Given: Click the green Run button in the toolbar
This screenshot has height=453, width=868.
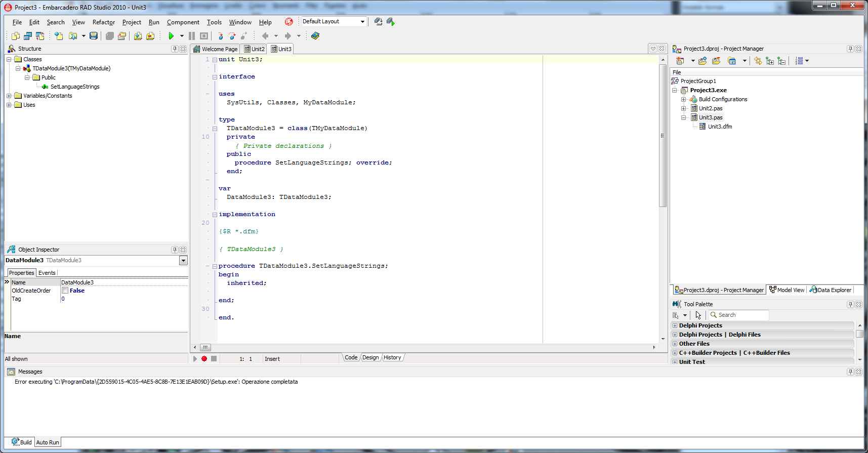Looking at the screenshot, I should (x=171, y=36).
